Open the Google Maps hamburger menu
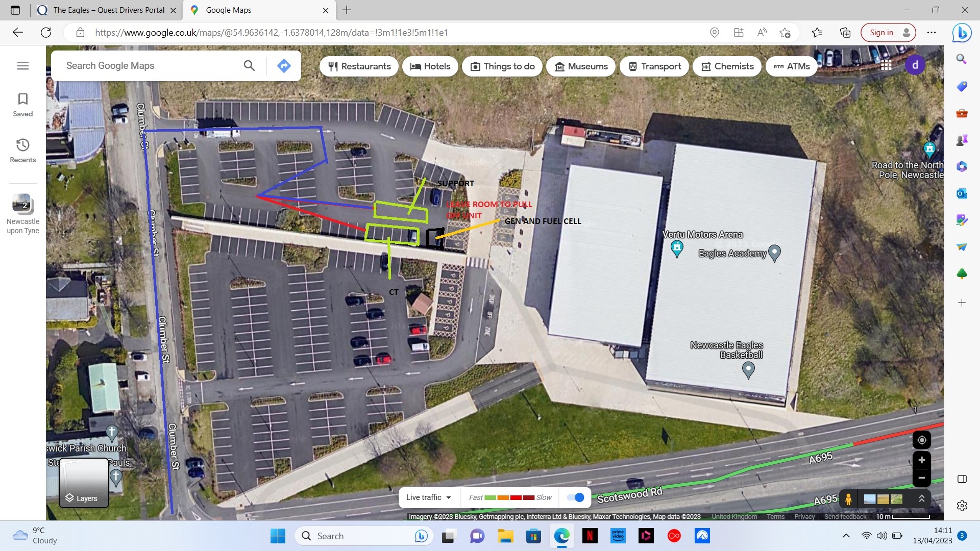 (x=23, y=66)
